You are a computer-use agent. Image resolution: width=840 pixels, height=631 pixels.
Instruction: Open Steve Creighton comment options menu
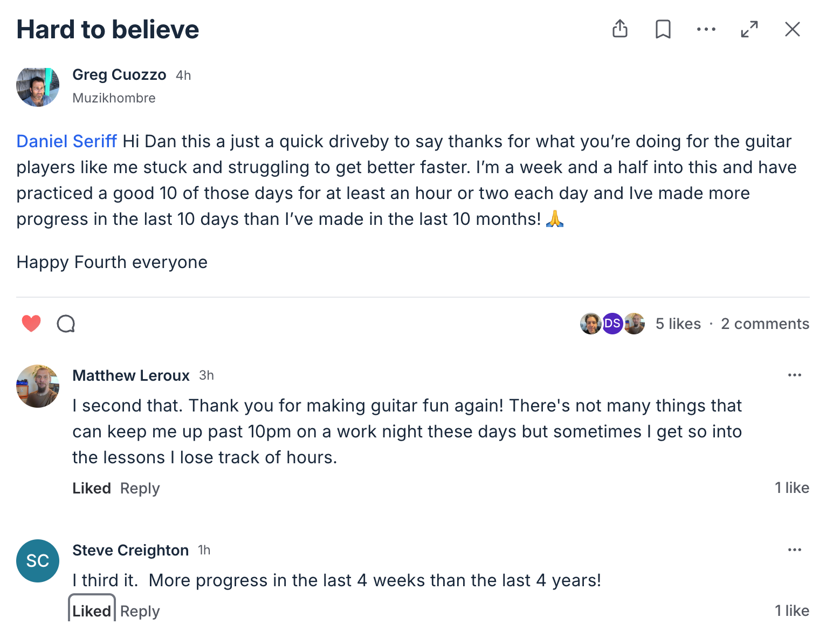(794, 550)
